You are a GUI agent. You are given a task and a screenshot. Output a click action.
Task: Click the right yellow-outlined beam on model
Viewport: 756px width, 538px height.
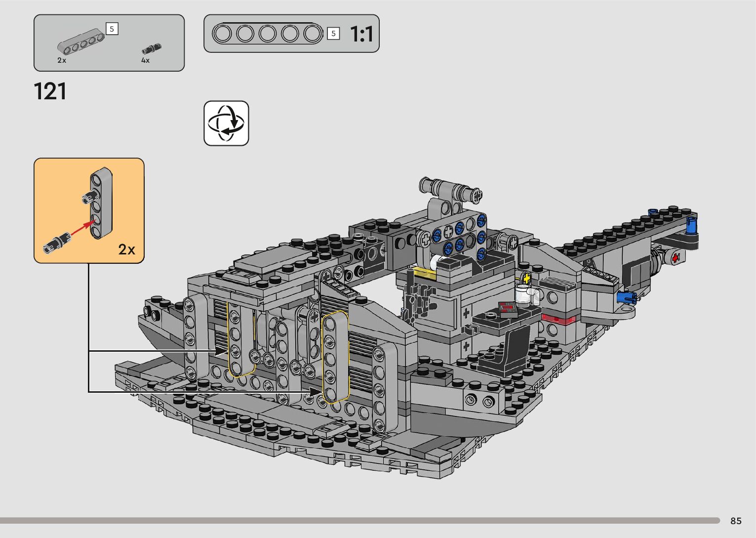335,358
